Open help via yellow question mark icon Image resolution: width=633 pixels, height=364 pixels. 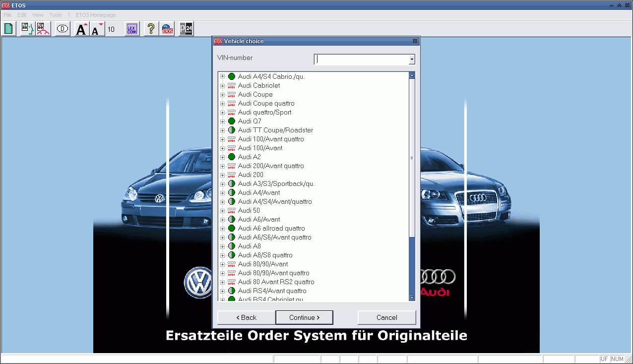[151, 29]
